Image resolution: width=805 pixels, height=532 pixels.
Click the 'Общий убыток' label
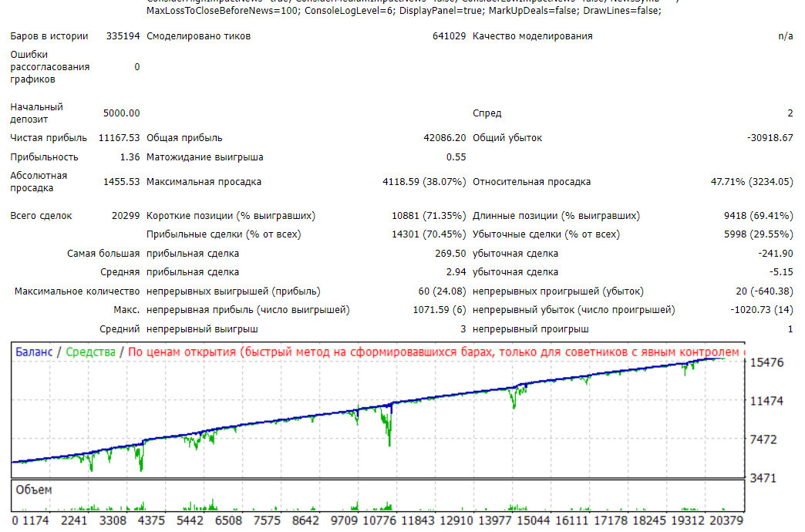507,138
